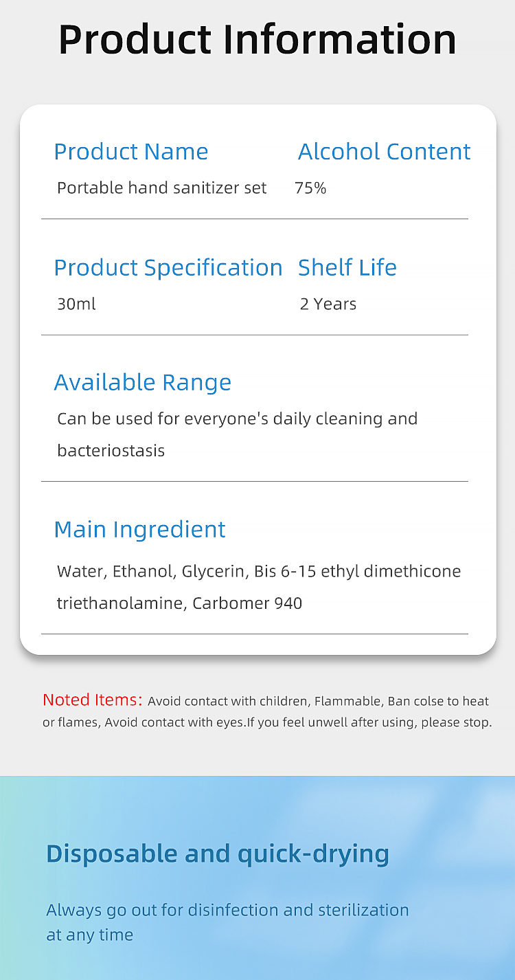
Task: Click the red "Noted Items:" label
Action: coord(93,700)
